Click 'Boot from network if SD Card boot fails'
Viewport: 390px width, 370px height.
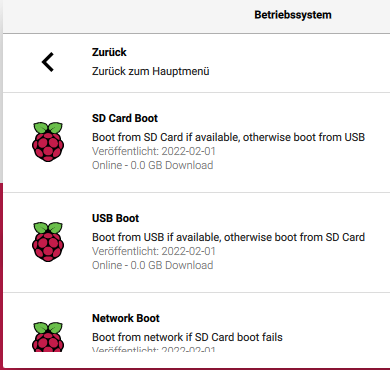click(187, 337)
